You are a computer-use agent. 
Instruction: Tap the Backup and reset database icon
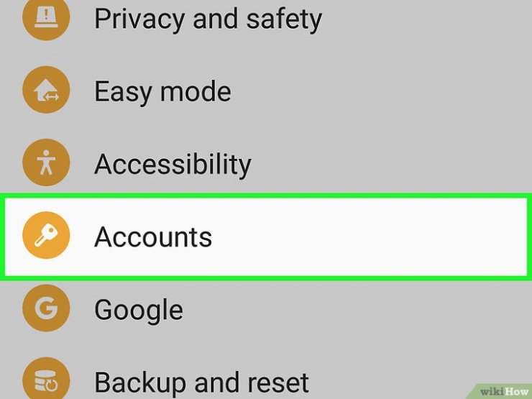(x=46, y=380)
